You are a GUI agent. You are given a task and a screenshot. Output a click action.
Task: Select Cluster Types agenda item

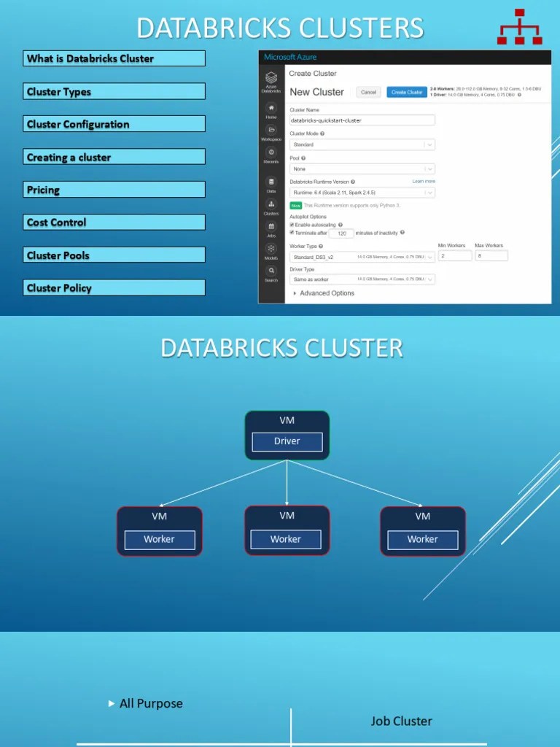[114, 91]
